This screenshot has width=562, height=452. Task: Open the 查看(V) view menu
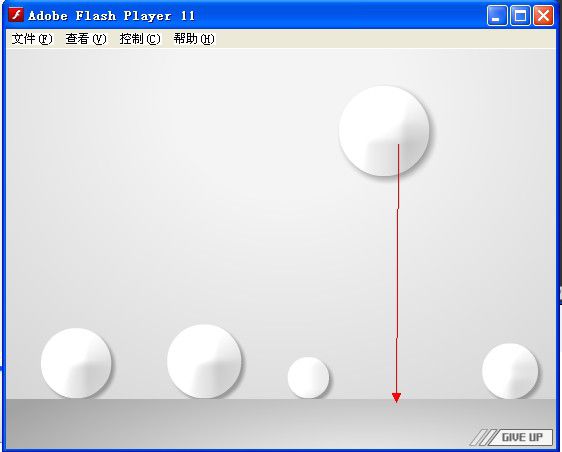(86, 39)
